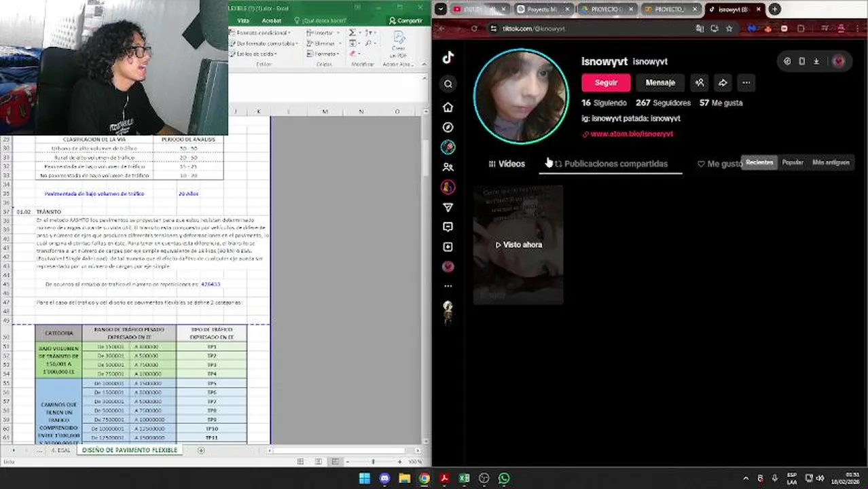
Task: Open the Vista ribbon tab in Excel
Action: (x=243, y=20)
